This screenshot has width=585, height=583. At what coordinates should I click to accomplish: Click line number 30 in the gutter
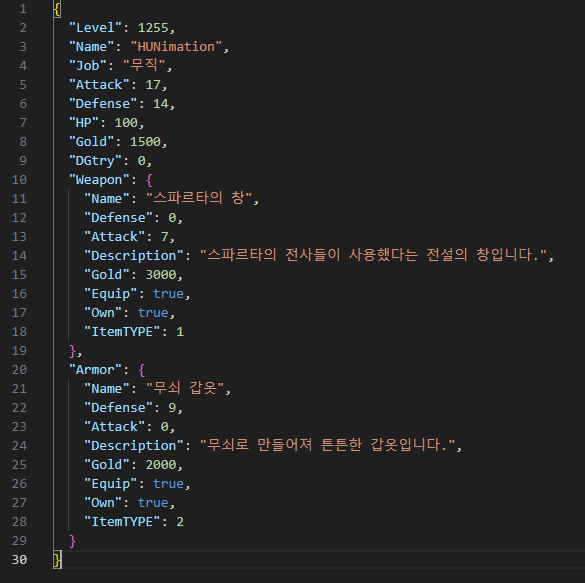click(19, 560)
